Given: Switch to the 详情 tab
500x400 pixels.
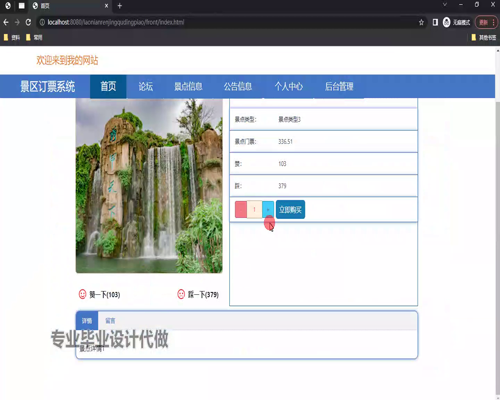Looking at the screenshot, I should (87, 321).
